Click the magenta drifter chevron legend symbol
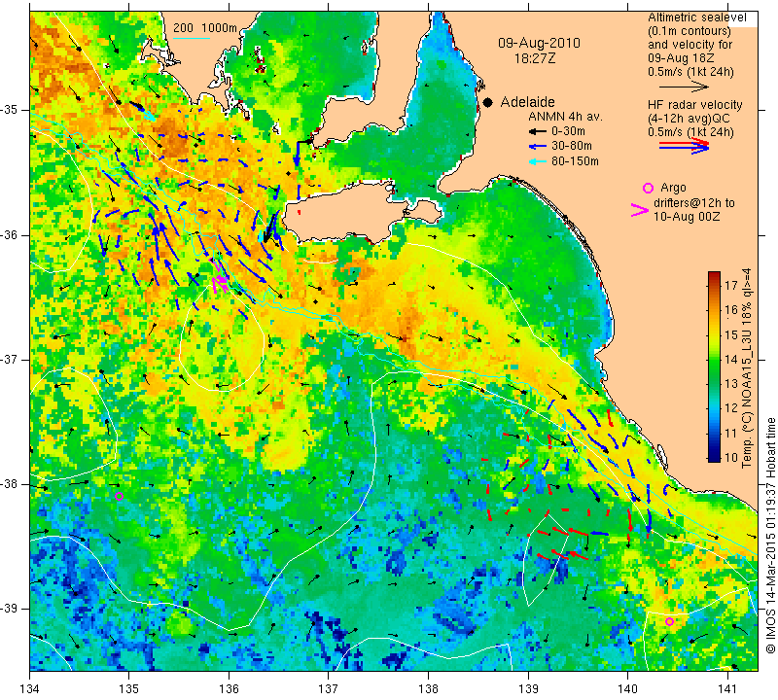 (640, 210)
